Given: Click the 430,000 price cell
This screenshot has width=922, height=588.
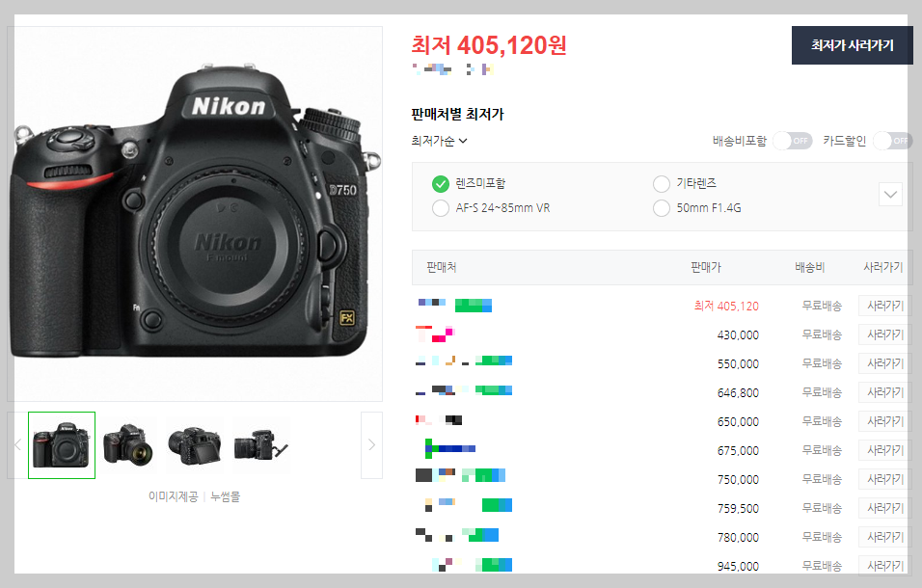Looking at the screenshot, I should pos(738,334).
